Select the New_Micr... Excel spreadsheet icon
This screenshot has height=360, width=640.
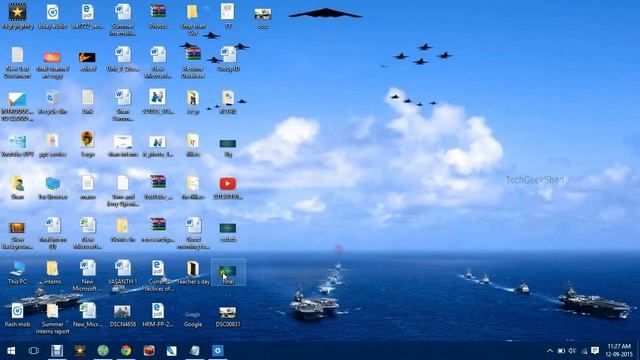[87, 315]
